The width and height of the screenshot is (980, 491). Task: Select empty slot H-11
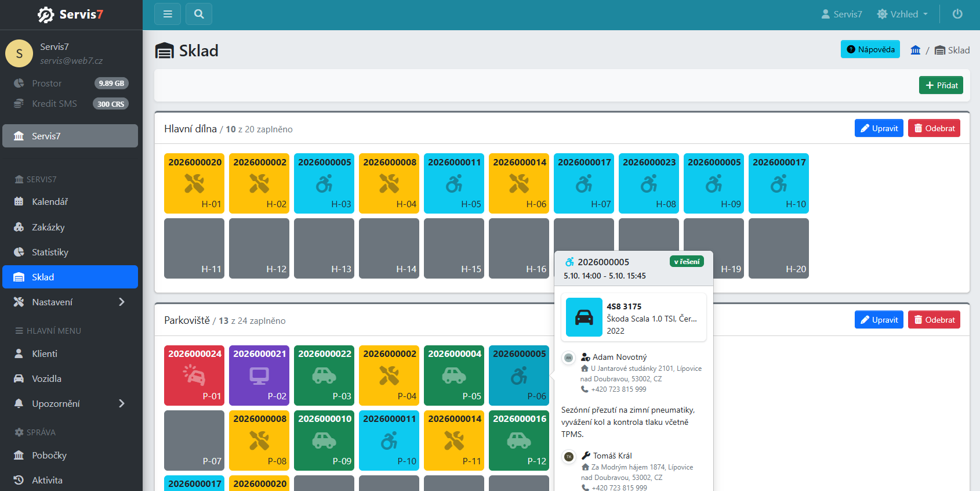(x=194, y=248)
